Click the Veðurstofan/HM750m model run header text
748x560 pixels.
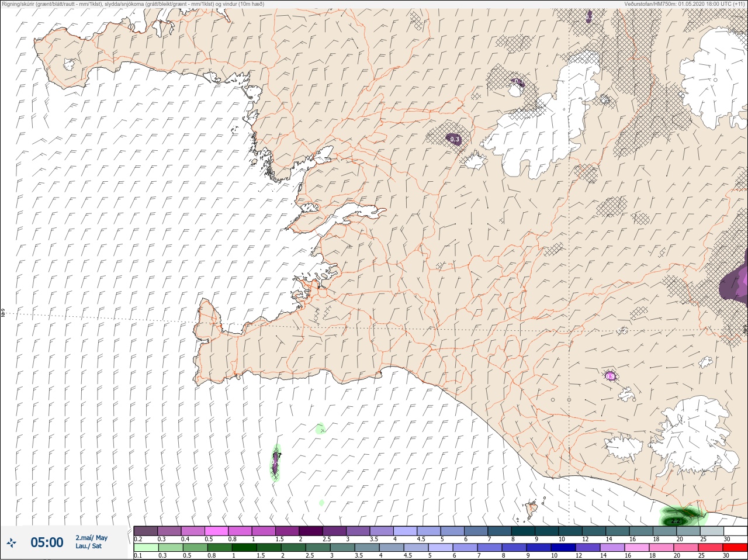684,4
